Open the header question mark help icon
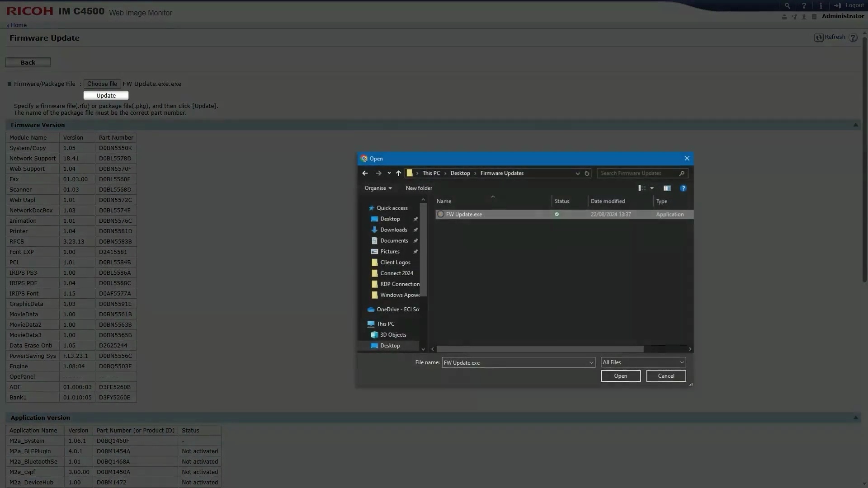 (x=804, y=6)
